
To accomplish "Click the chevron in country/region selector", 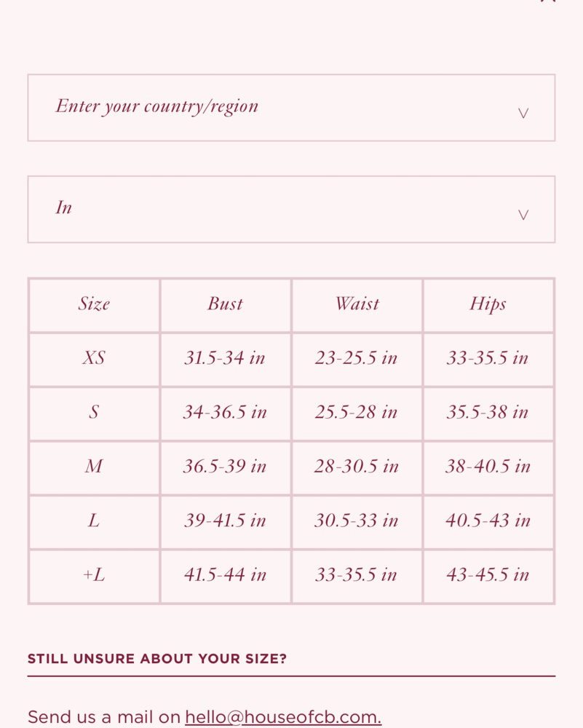I will coord(523,114).
